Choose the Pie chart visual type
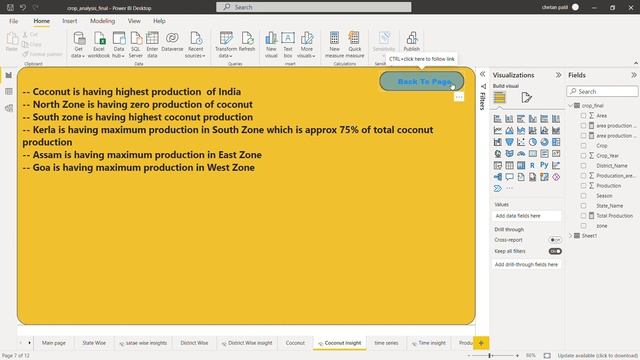The width and height of the screenshot is (640, 360). (x=533, y=142)
